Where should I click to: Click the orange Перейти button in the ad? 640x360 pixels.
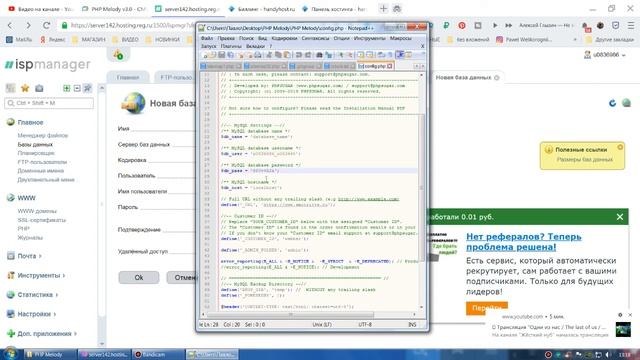point(487,308)
